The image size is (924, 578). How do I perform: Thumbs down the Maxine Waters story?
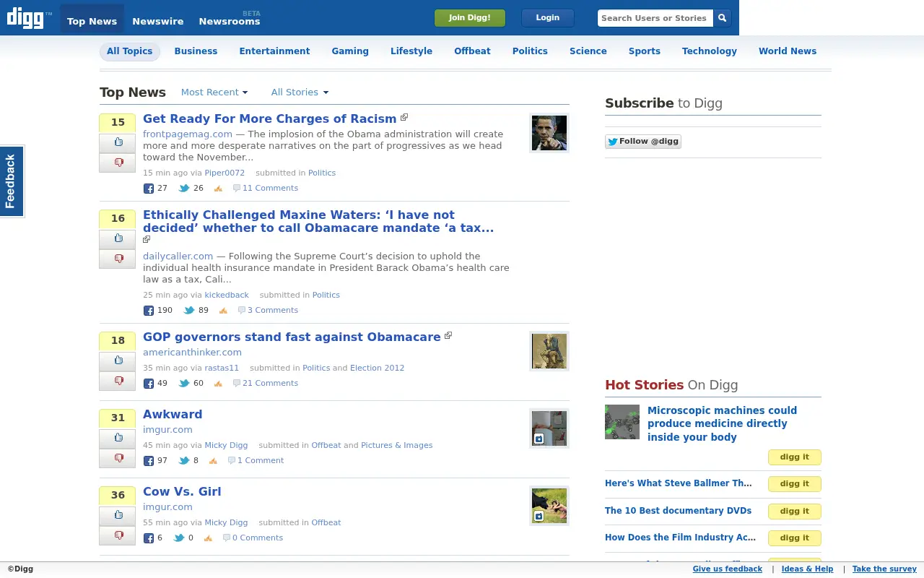118,259
